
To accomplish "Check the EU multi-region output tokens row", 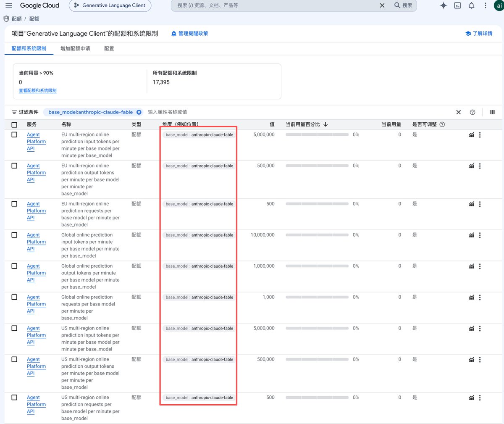I will pos(14,166).
